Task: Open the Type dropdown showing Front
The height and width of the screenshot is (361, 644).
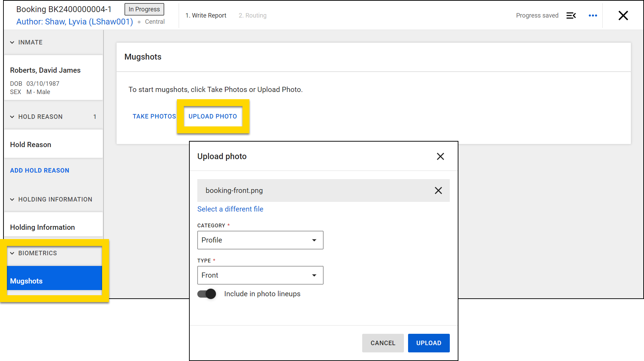Action: tap(260, 275)
